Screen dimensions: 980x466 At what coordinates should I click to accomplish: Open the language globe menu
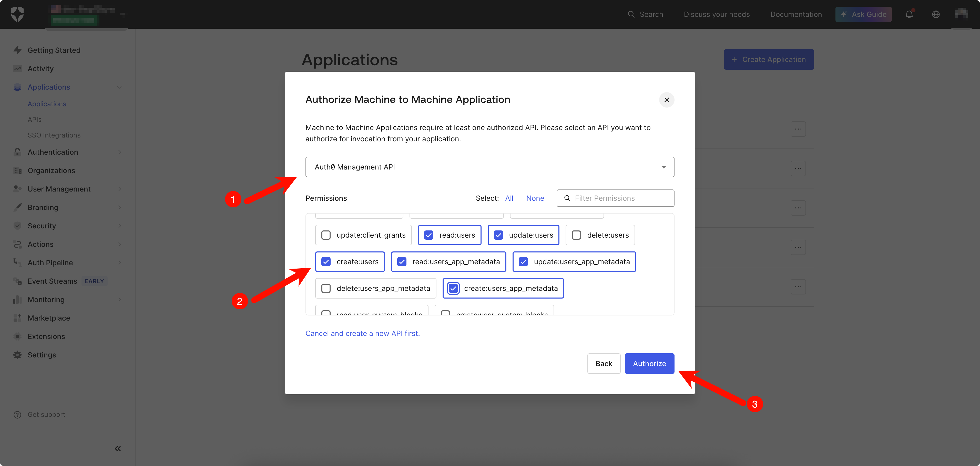tap(935, 14)
